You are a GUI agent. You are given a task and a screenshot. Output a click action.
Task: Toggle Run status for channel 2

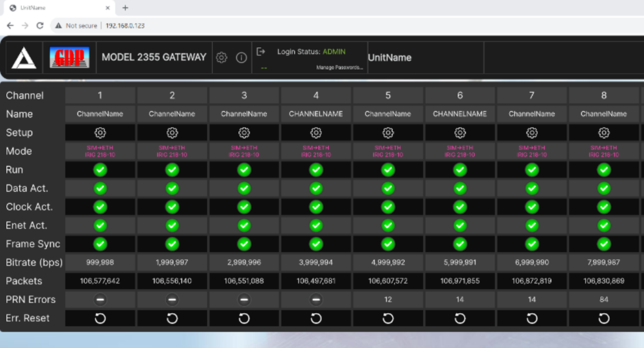(x=172, y=170)
